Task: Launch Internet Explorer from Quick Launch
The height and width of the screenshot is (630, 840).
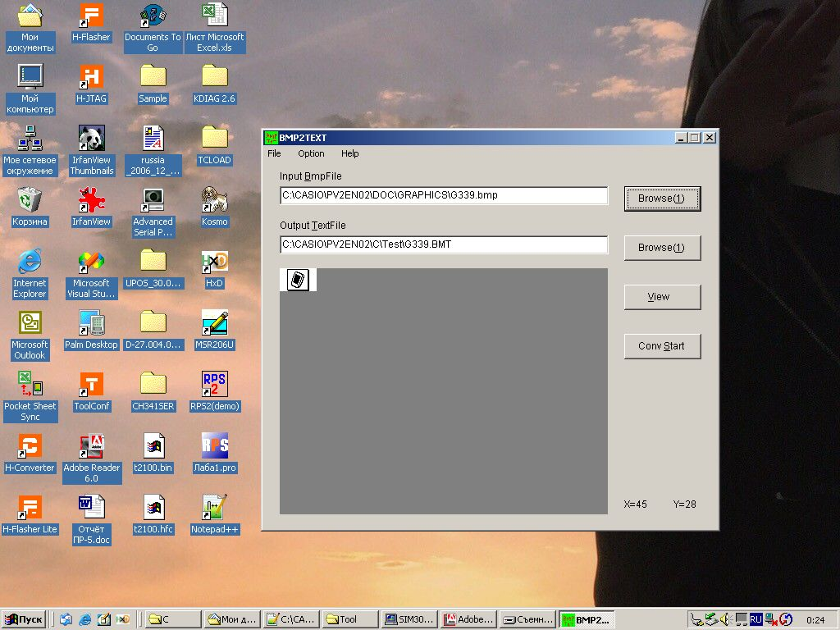Action: [84, 620]
